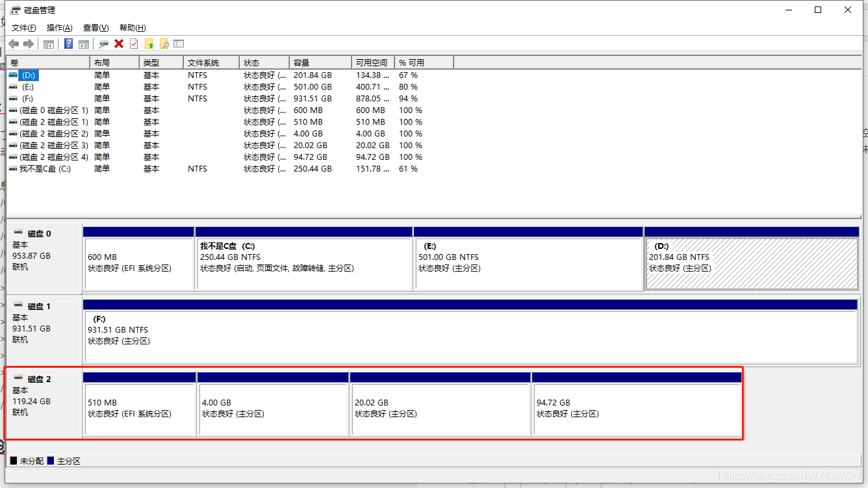Screen dimensions: 868x488
Task: Select 我不是C盘 (C:) row in volume list
Action: (44, 169)
